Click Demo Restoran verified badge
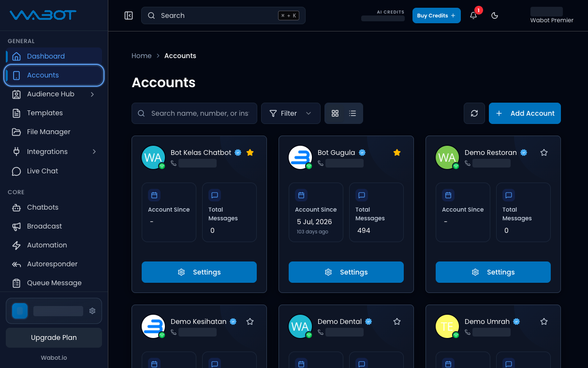This screenshot has height=368, width=588. pyautogui.click(x=524, y=153)
